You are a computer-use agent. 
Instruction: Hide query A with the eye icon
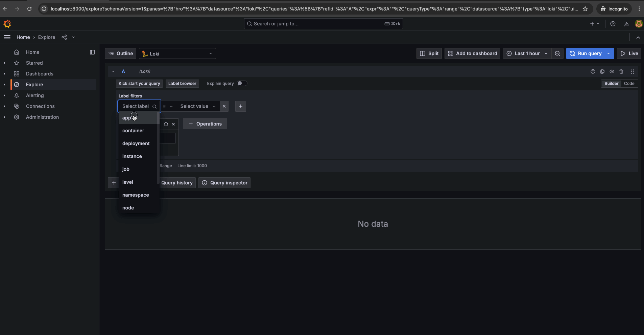coord(612,71)
